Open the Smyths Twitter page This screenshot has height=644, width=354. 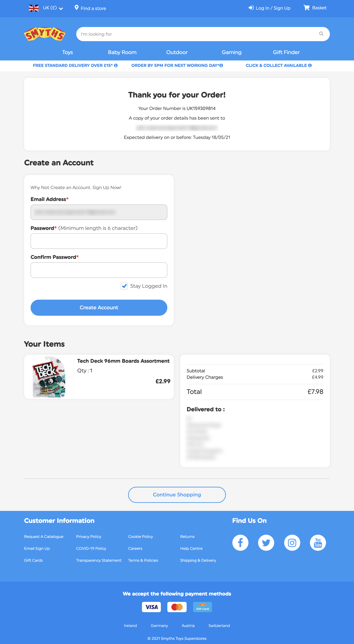pos(266,543)
